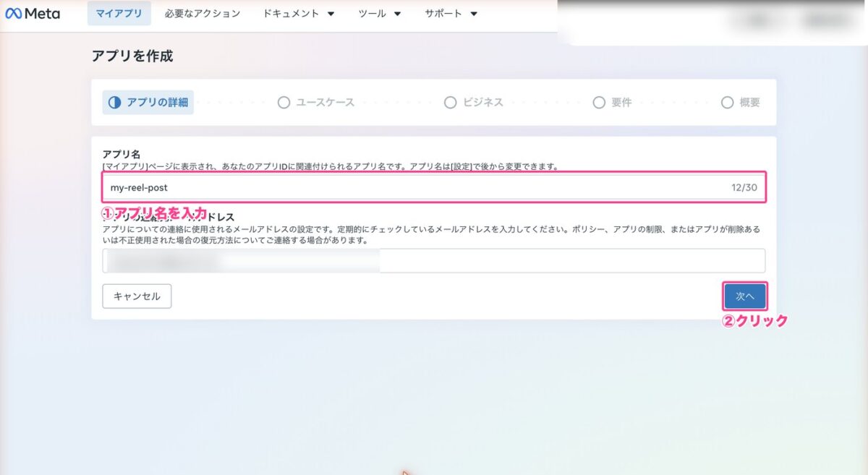
Task: Select the ユースケース step
Action: click(316, 103)
